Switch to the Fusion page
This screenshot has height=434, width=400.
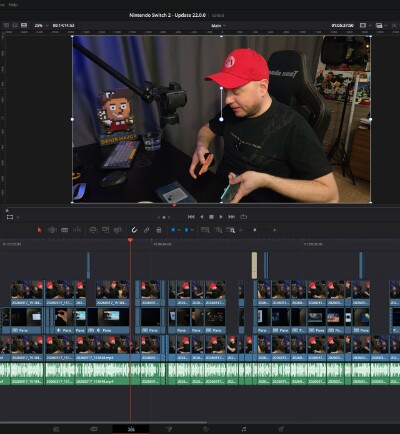pyautogui.click(x=169, y=429)
